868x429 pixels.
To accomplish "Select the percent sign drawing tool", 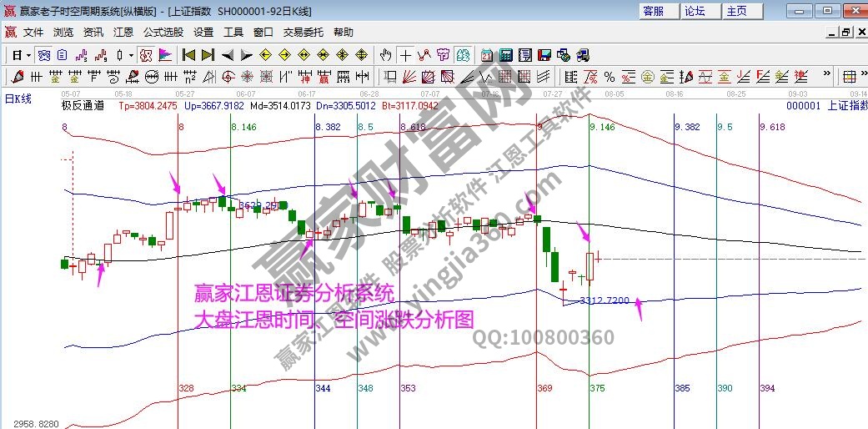I will coord(610,77).
